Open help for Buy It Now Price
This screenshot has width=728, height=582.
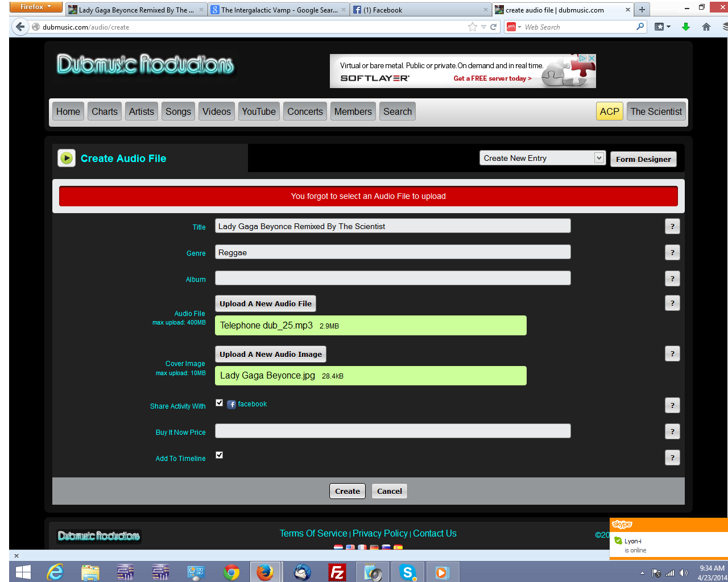(672, 431)
